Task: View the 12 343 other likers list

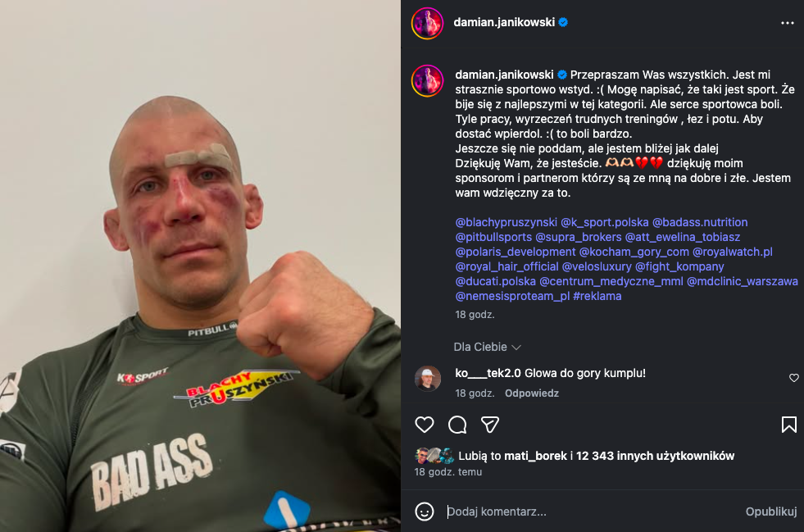Action: (x=655, y=456)
